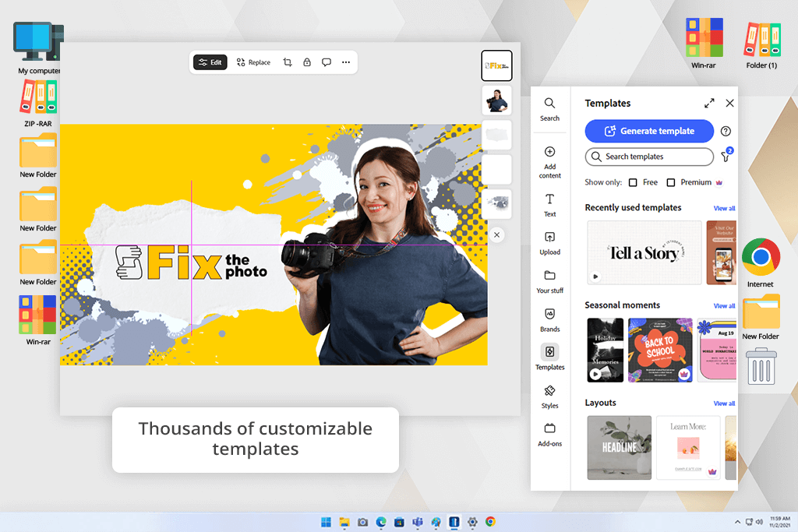798x532 pixels.
Task: Open the Win-rar icon at top right
Action: pyautogui.click(x=704, y=44)
